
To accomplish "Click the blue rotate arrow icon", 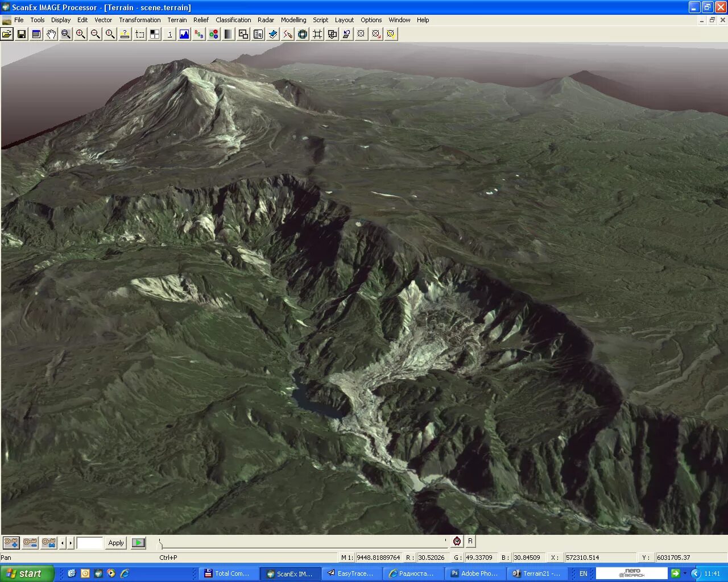I will [347, 34].
